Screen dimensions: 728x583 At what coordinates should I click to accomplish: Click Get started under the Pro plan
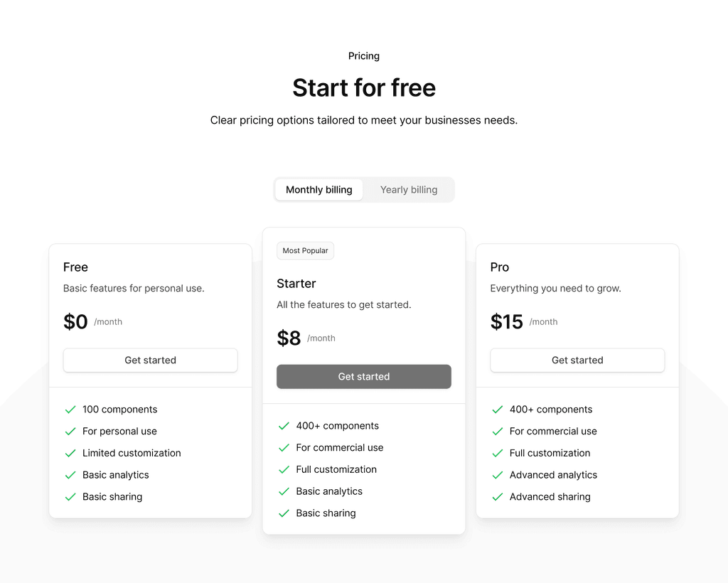[577, 360]
